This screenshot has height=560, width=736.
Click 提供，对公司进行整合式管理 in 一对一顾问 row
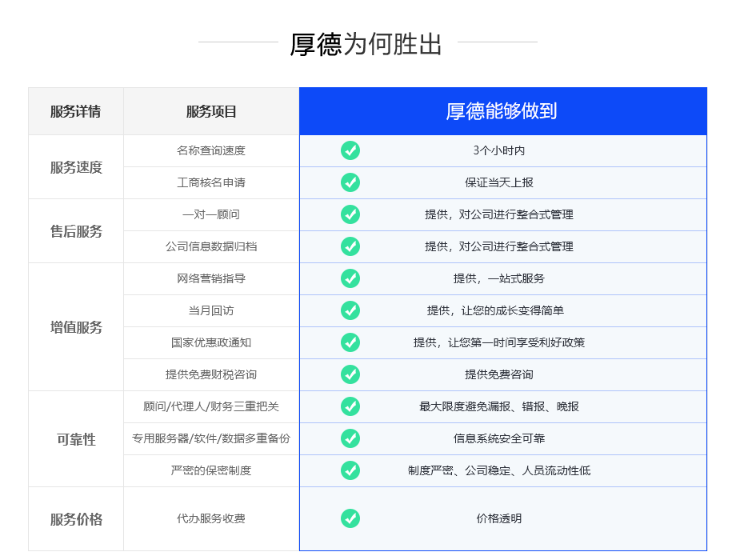[499, 214]
